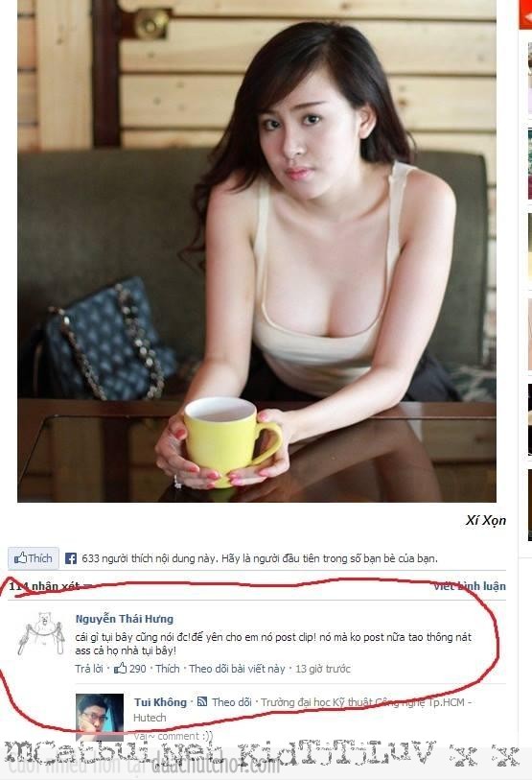This screenshot has width=532, height=780.
Task: Click Trả lời under the first comment
Action: point(89,669)
